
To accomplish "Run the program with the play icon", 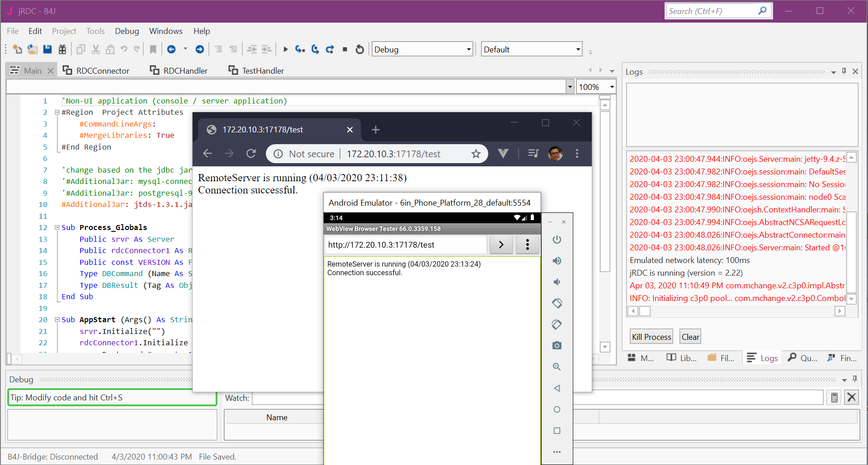I will coord(285,49).
